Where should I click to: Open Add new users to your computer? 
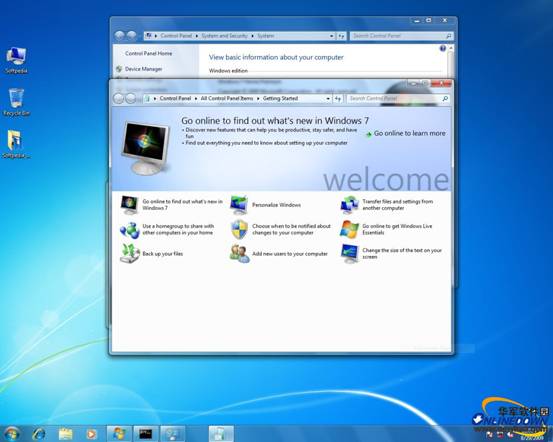click(279, 254)
